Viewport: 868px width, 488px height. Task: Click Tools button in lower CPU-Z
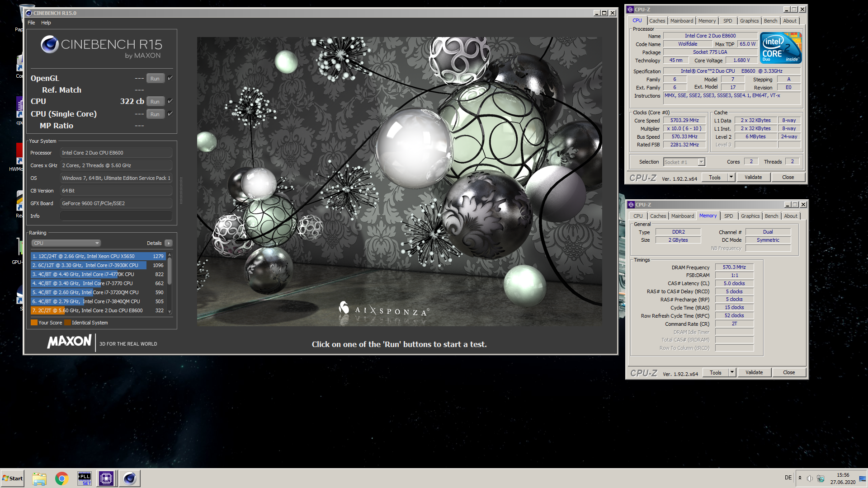pos(715,372)
